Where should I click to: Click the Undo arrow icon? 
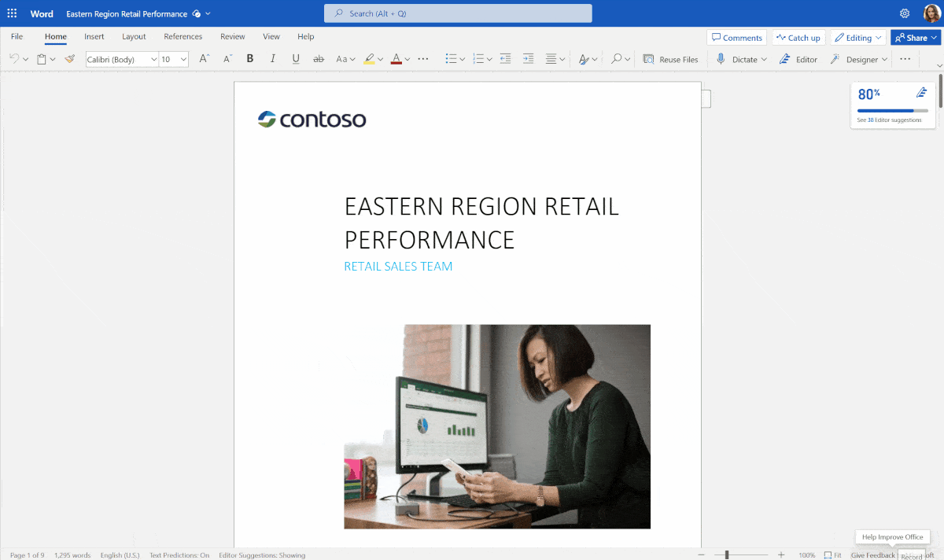14,59
